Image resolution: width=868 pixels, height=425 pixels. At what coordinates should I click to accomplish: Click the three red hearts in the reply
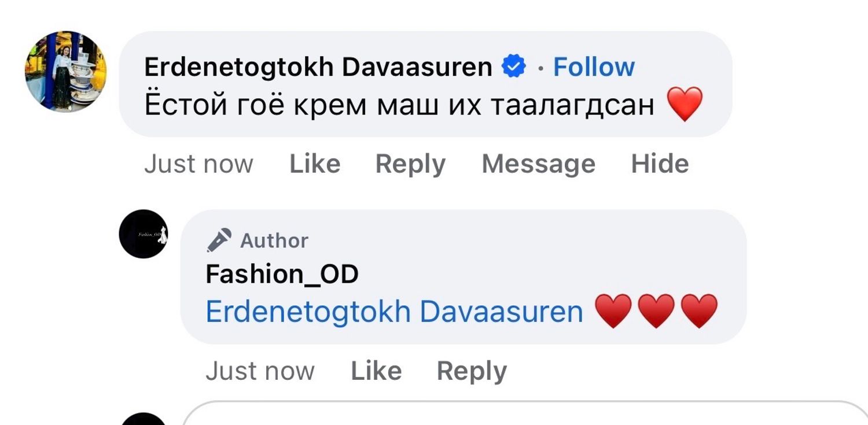click(x=656, y=311)
